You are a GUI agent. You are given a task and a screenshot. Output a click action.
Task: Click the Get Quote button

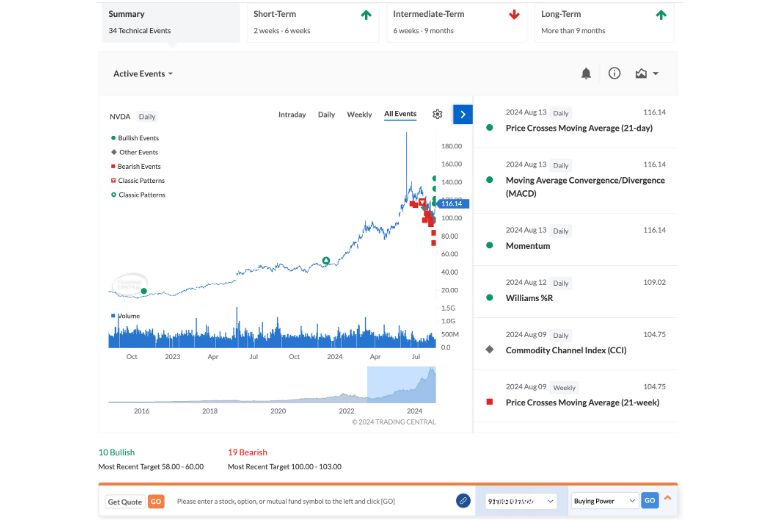coord(124,502)
